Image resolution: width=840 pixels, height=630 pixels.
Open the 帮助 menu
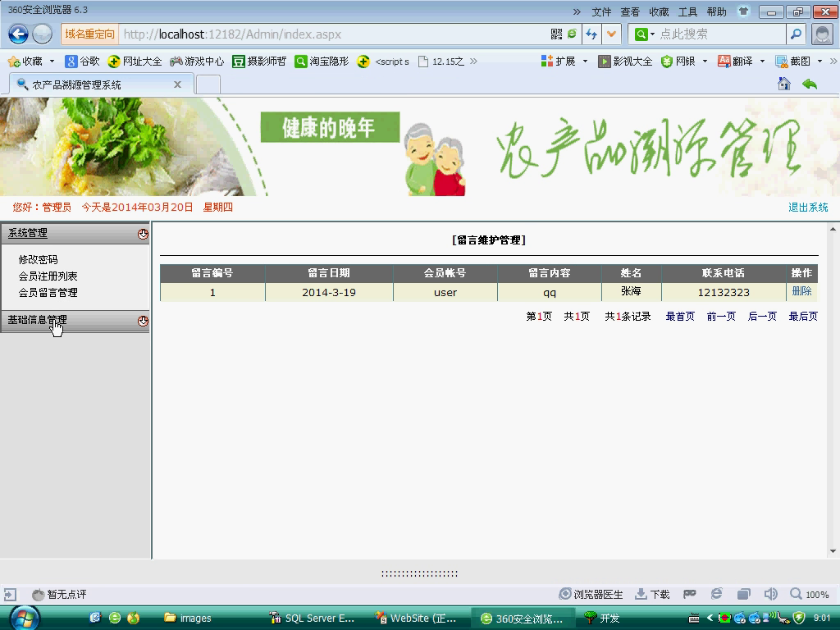click(717, 11)
